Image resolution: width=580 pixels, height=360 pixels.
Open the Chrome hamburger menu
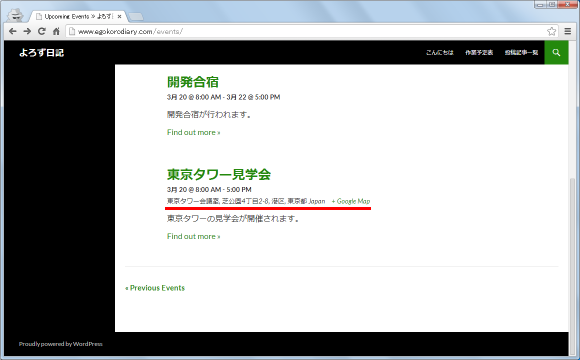coord(568,31)
